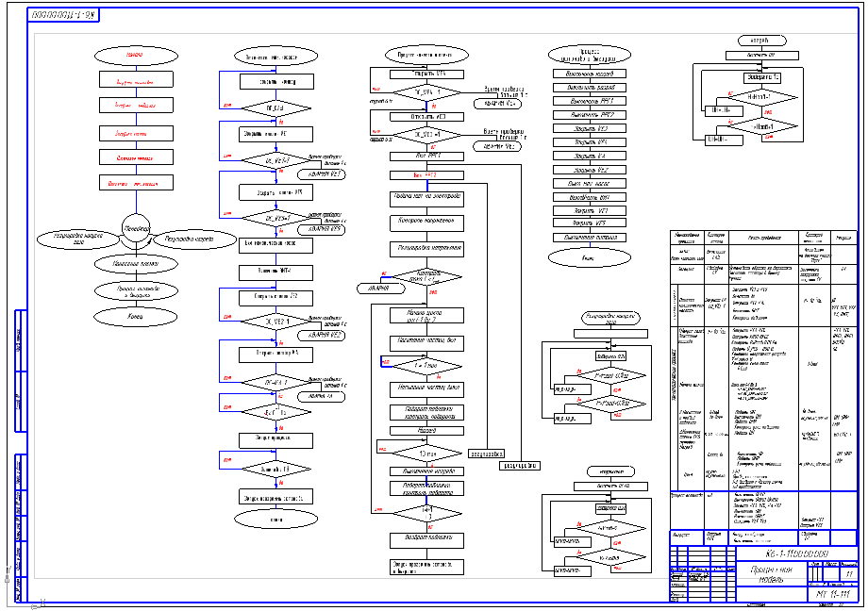Viewport: 868px width, 611px height.
Task: Click the 'АВАРИЯ VE5' terminator block
Action: coord(321,229)
